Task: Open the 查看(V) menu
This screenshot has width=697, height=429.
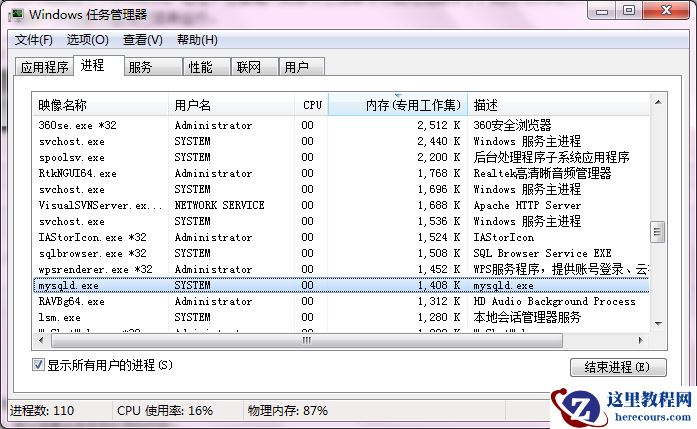Action: [x=143, y=40]
